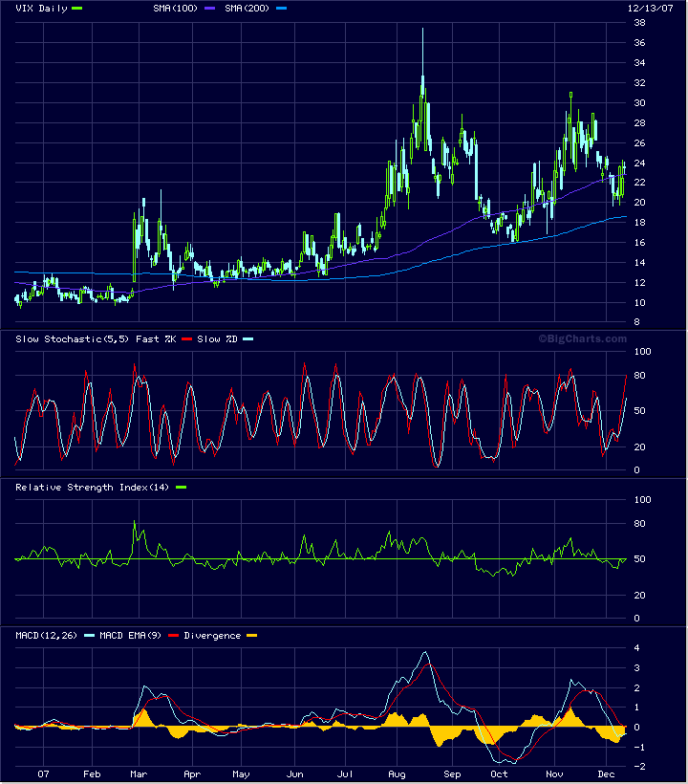Click the 38 value on VIX price axis
The width and height of the screenshot is (688, 784).
[x=639, y=23]
